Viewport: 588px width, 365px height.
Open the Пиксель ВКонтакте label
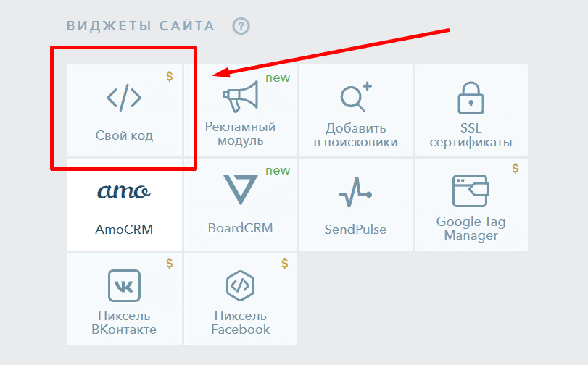[124, 323]
